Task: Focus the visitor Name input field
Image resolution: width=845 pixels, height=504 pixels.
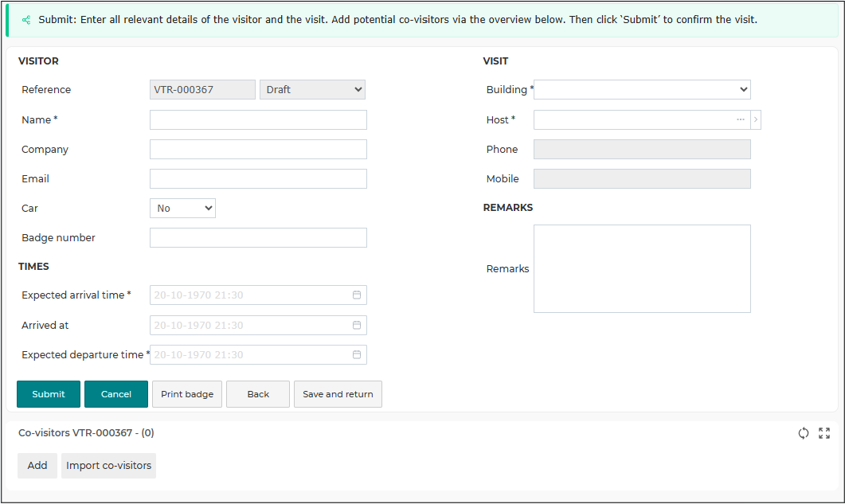Action: pyautogui.click(x=258, y=119)
